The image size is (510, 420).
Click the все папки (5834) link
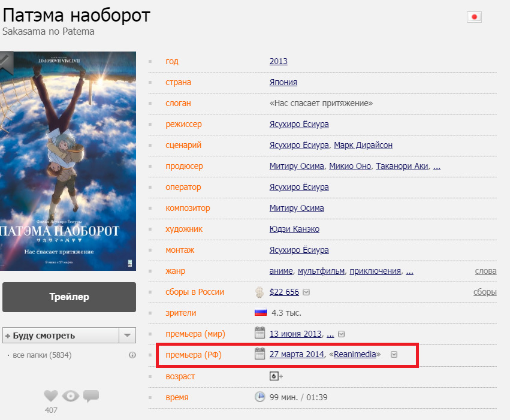click(x=42, y=355)
